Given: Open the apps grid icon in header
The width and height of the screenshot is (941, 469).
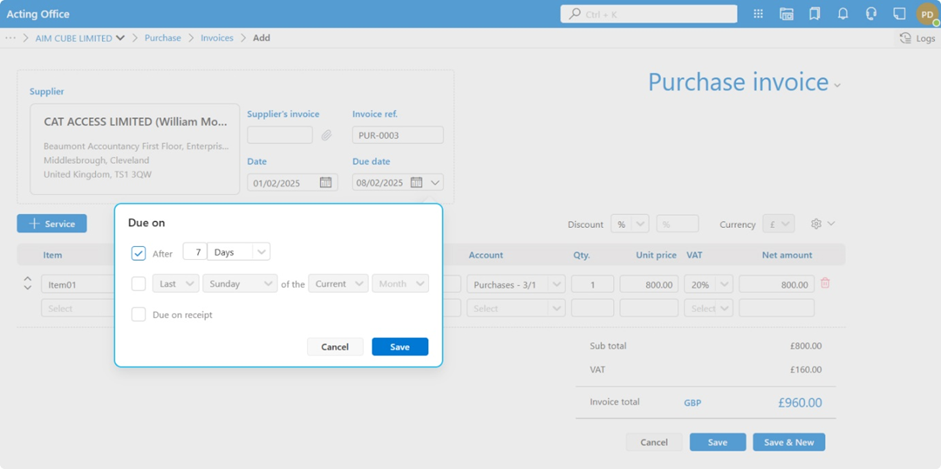Looking at the screenshot, I should pos(758,14).
